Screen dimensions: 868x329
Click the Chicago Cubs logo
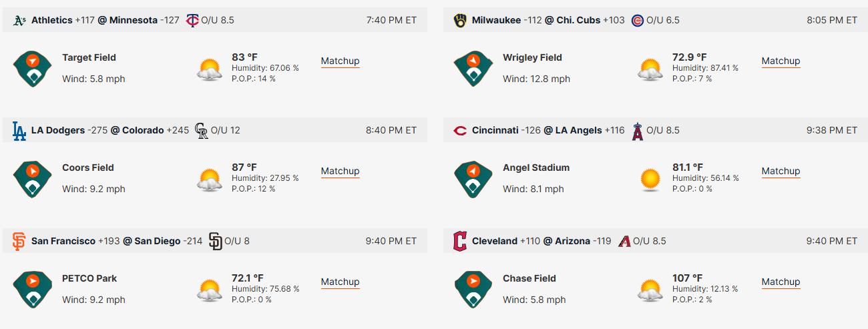(637, 20)
